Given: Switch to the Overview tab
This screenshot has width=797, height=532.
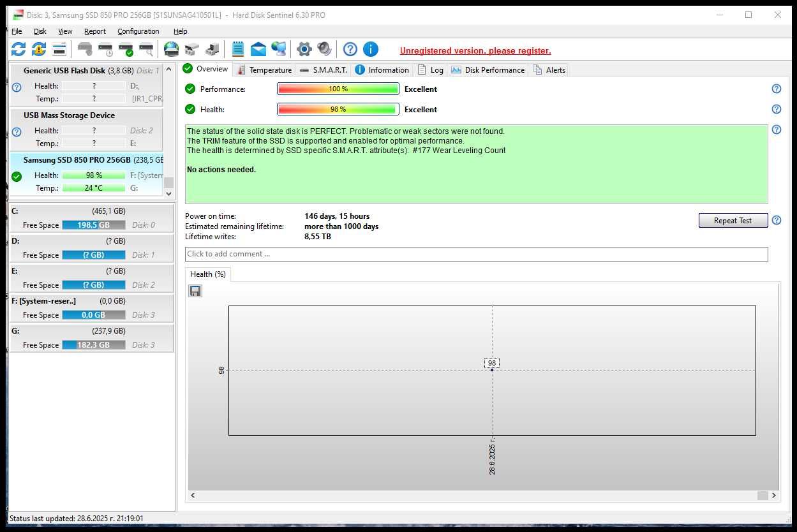Looking at the screenshot, I should click(x=205, y=69).
